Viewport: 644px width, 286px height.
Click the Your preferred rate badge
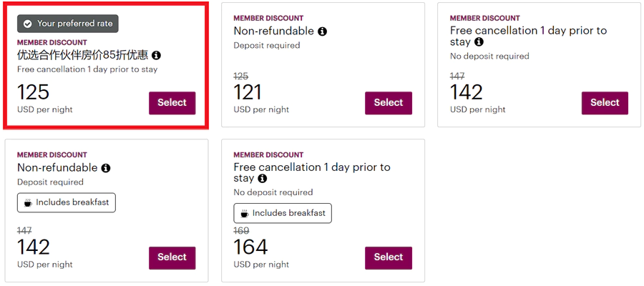point(68,24)
